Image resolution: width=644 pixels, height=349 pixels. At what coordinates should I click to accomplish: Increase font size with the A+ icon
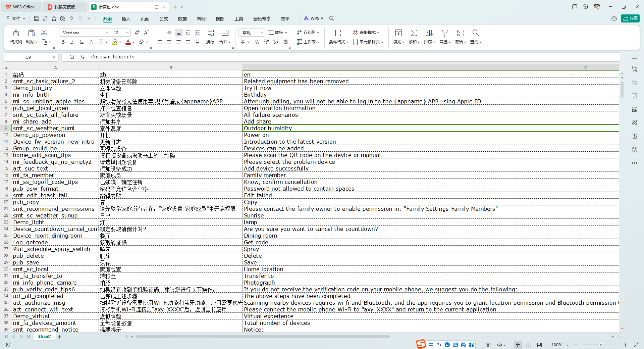(137, 33)
